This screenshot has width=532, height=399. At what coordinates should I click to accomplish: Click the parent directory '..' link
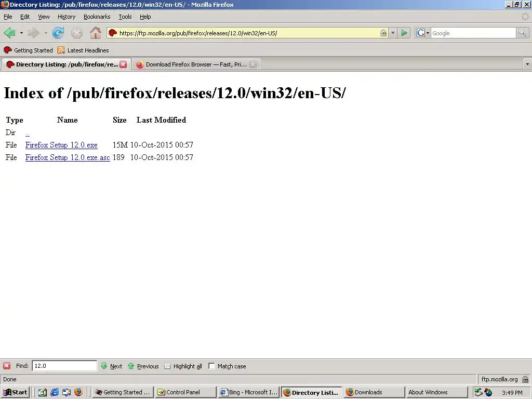(x=28, y=132)
